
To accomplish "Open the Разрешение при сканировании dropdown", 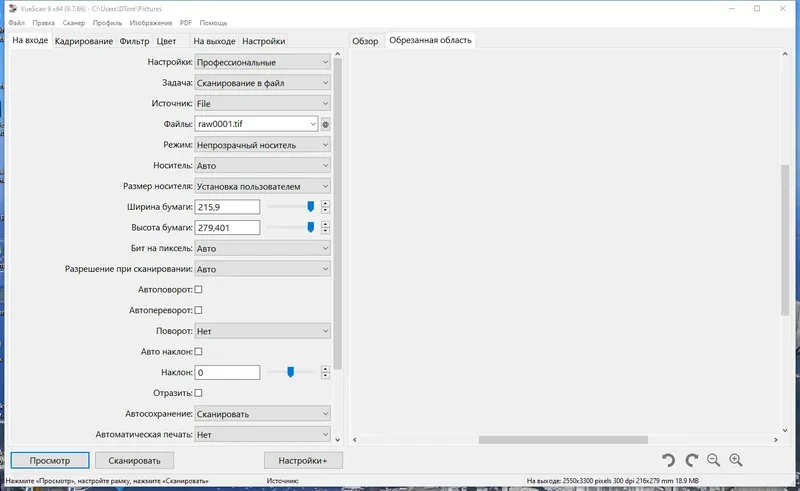I will [262, 269].
